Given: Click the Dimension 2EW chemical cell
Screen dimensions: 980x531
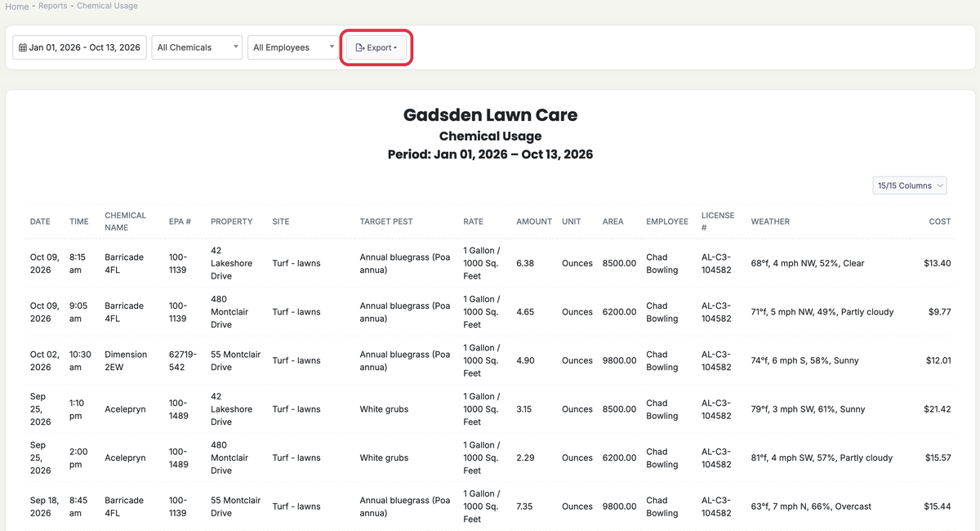Looking at the screenshot, I should point(126,360).
